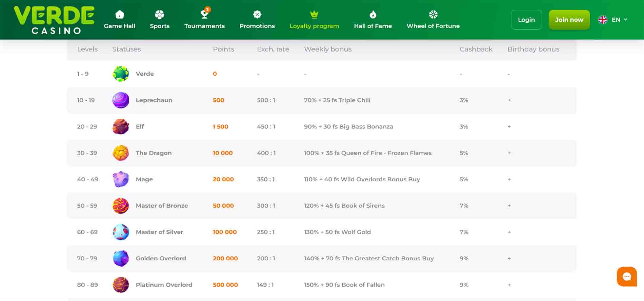Click the Promotions badge icon
The height and width of the screenshot is (301, 644).
[x=257, y=15]
